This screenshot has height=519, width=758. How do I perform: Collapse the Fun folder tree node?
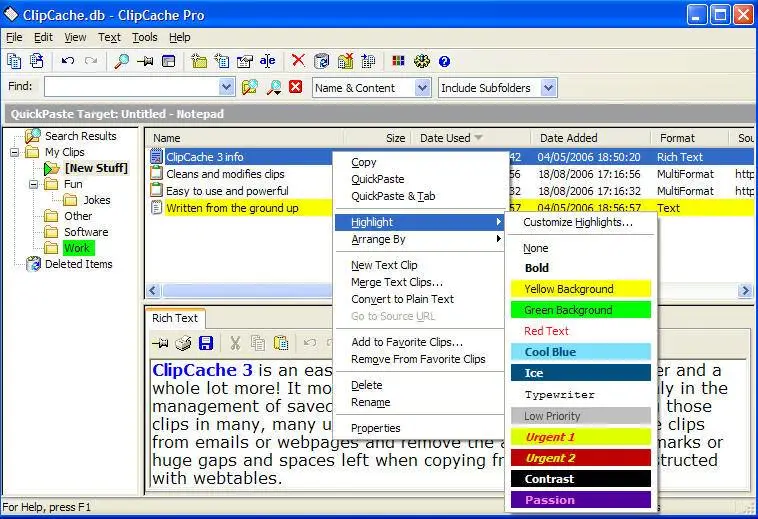pos(33,184)
